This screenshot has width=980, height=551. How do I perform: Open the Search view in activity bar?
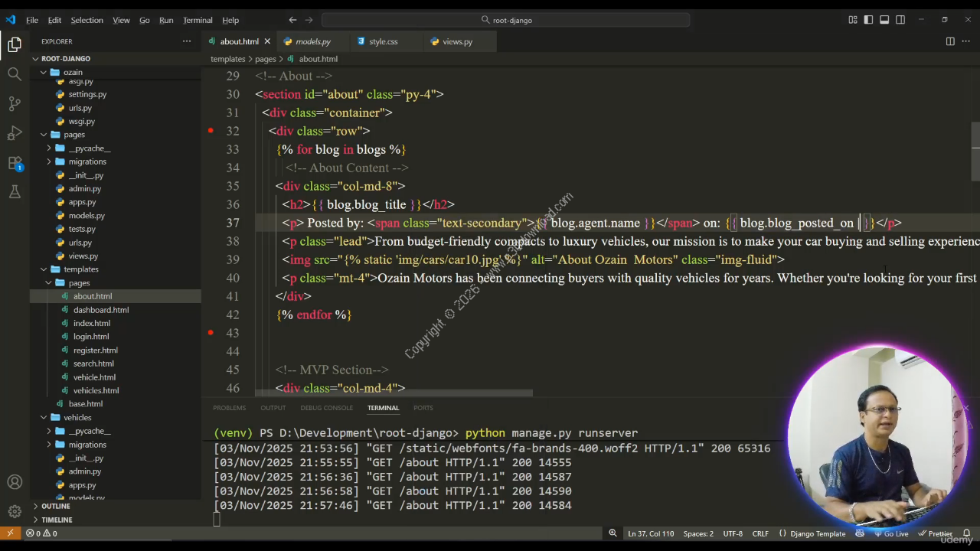(15, 74)
